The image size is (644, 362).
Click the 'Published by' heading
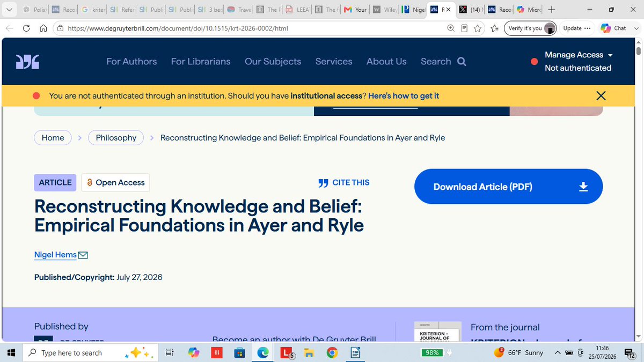pos(61,326)
